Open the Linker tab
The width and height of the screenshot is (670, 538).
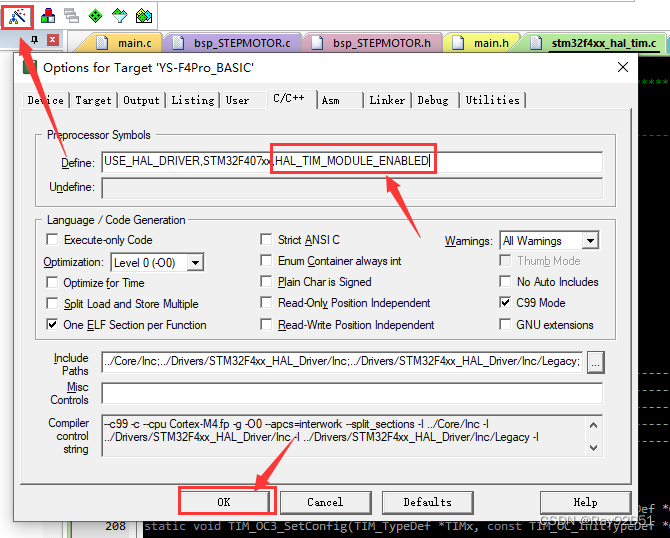387,100
